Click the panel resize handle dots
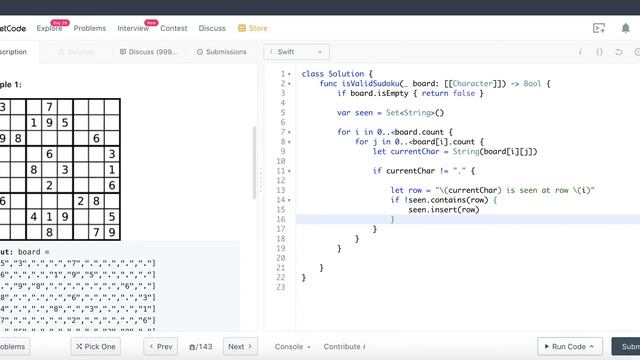Image resolution: width=640 pixels, height=360 pixels. click(x=260, y=180)
